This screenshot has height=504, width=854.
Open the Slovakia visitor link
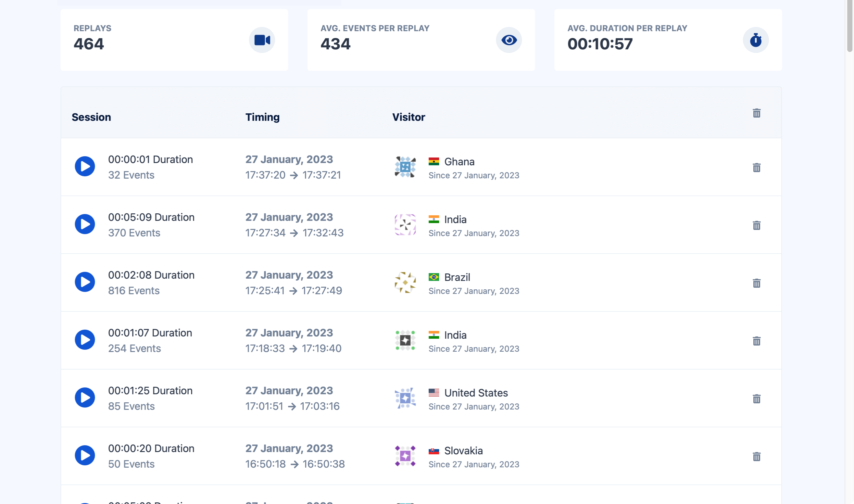(x=463, y=450)
